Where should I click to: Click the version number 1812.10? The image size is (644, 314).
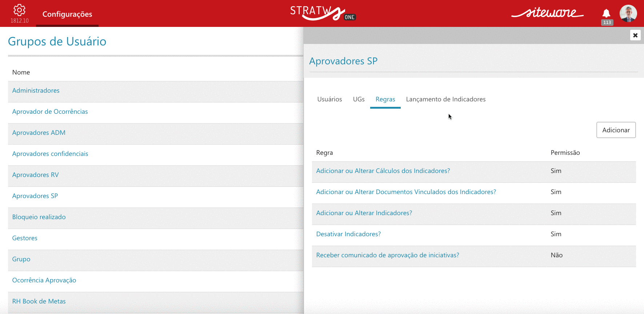(20, 21)
